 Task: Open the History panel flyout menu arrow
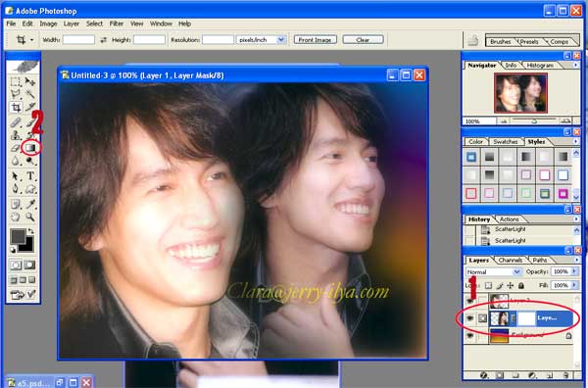[x=576, y=218]
